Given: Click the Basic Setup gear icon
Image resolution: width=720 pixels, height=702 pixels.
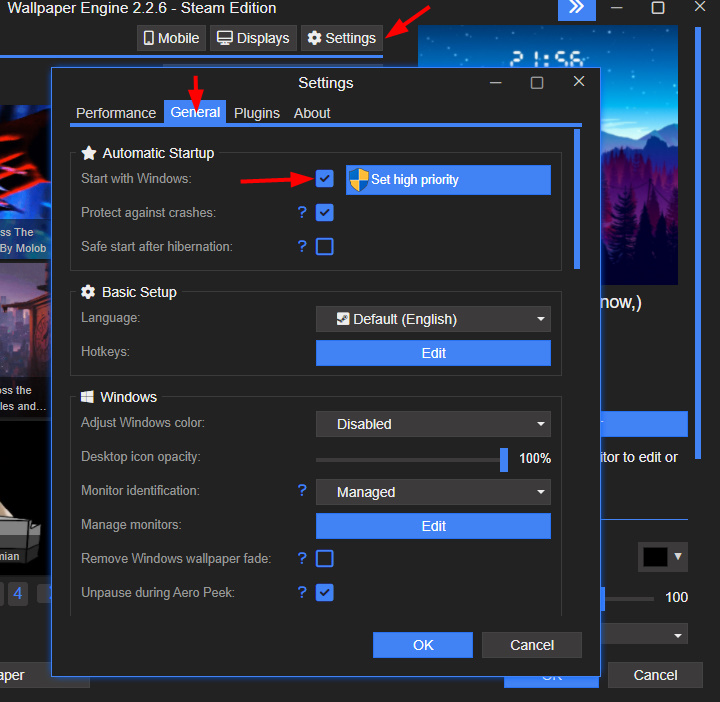Looking at the screenshot, I should (x=88, y=292).
